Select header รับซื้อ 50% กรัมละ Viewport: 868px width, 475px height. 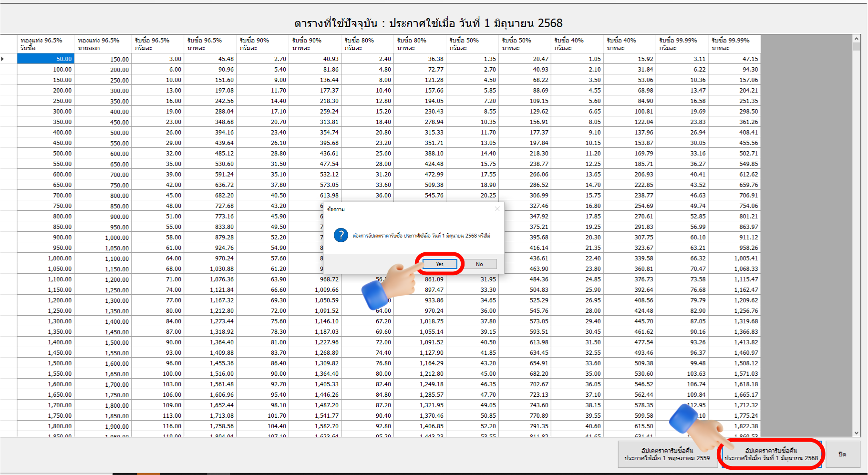point(473,44)
